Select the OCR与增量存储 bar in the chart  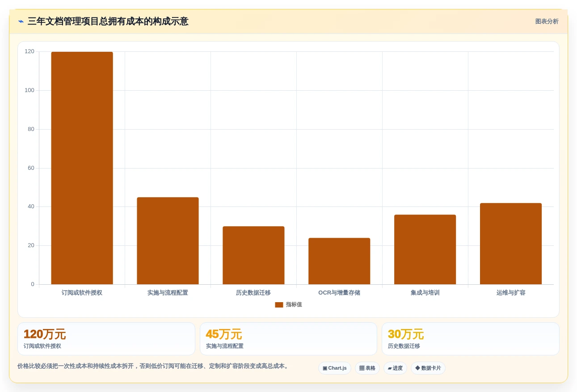tap(339, 261)
